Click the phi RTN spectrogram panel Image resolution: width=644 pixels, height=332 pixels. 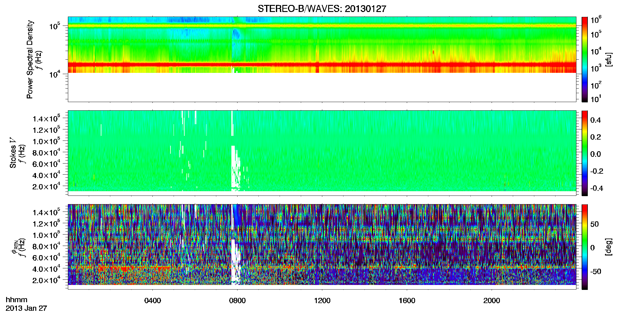point(322,247)
